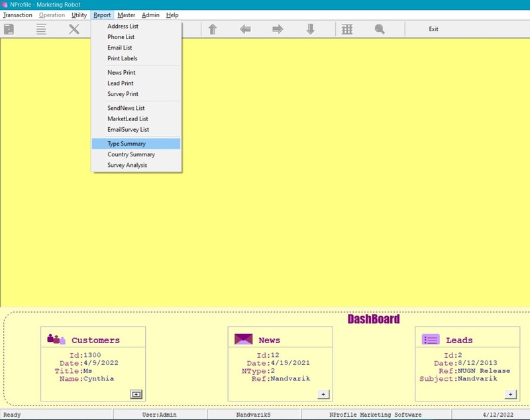Choose Print Labels
530x420 pixels.
tap(136, 58)
